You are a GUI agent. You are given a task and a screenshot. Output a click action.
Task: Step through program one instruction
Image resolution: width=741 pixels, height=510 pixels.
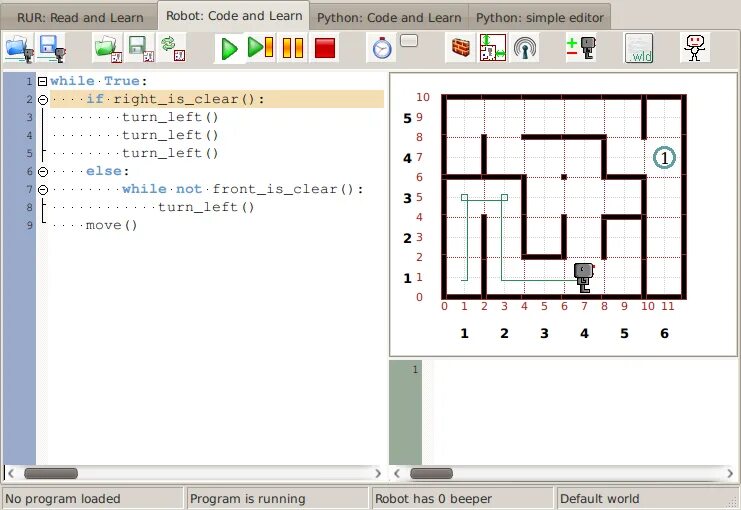coord(260,48)
